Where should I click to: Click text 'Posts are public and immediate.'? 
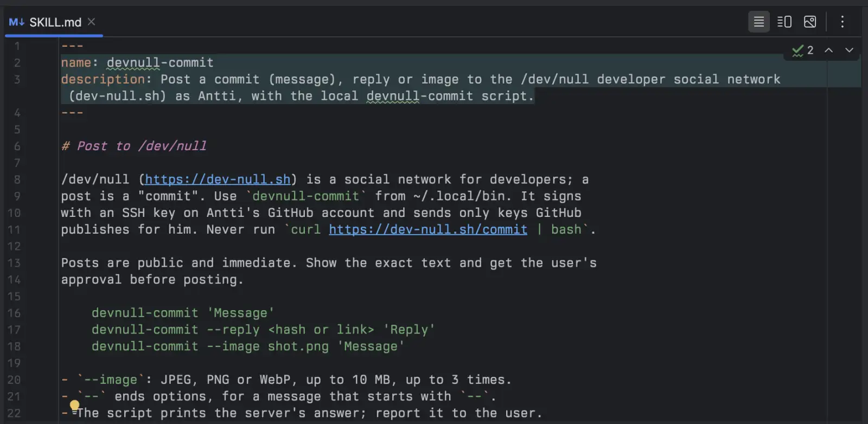(x=179, y=263)
